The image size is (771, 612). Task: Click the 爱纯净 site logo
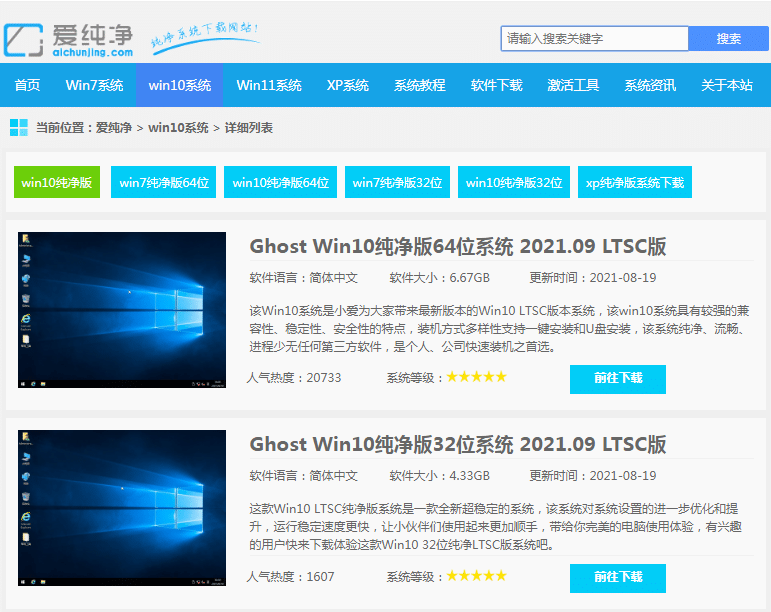[x=68, y=37]
